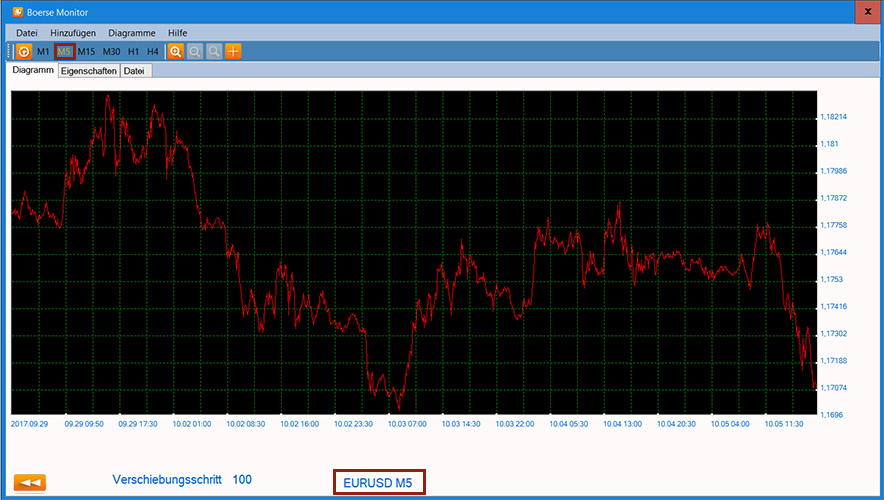884x500 pixels.
Task: Open the Datei menu
Action: [27, 33]
